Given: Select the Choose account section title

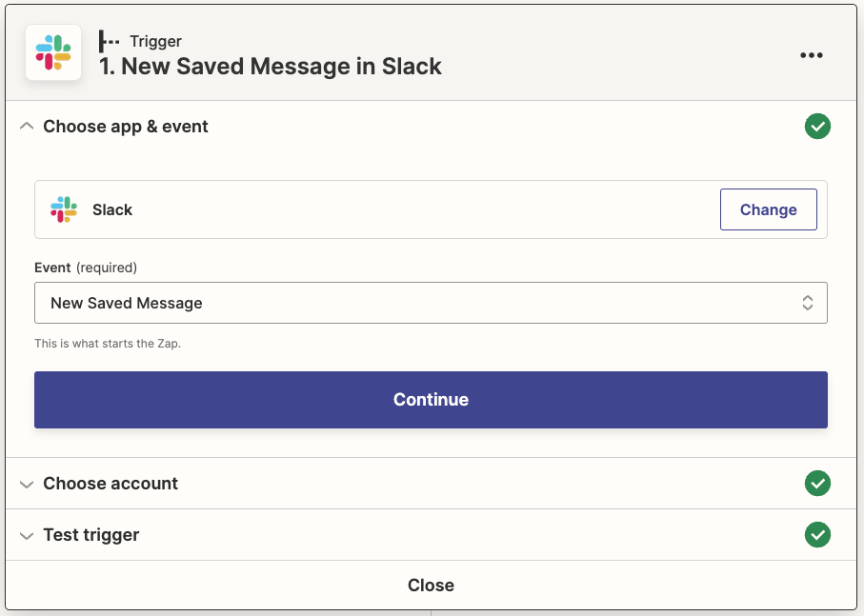Looking at the screenshot, I should [x=111, y=484].
